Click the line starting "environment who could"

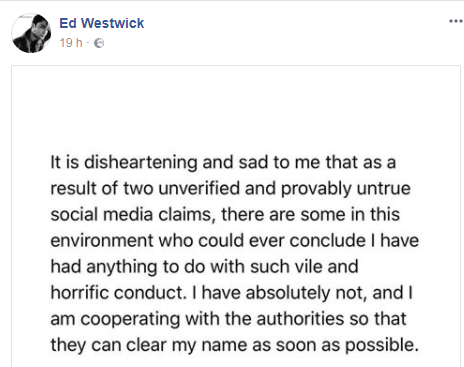coord(235,240)
